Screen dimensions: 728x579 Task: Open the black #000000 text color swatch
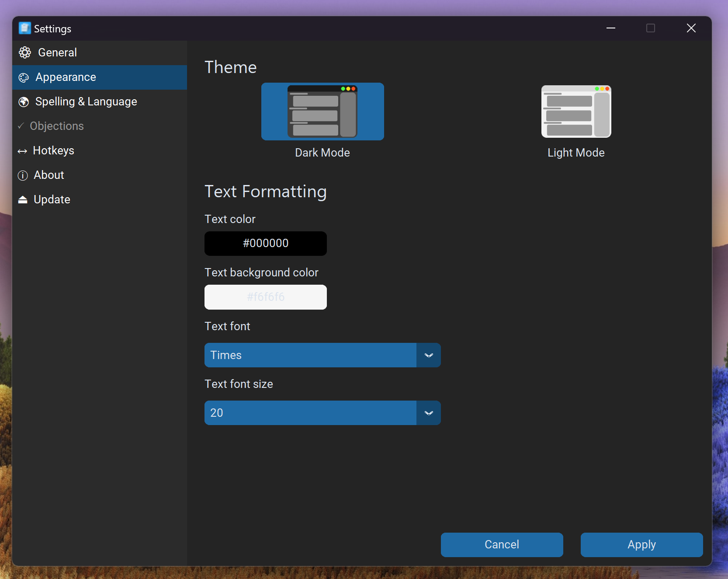pos(266,244)
